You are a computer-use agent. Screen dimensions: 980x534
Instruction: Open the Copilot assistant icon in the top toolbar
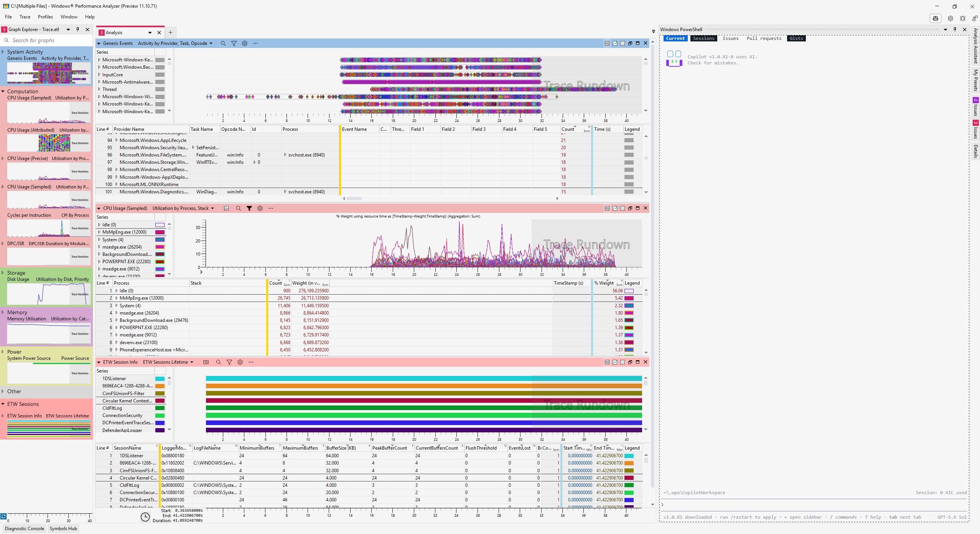(x=936, y=18)
